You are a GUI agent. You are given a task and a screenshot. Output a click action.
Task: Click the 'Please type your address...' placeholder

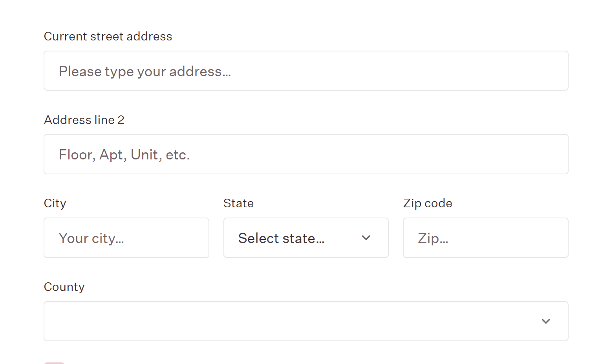coord(145,71)
